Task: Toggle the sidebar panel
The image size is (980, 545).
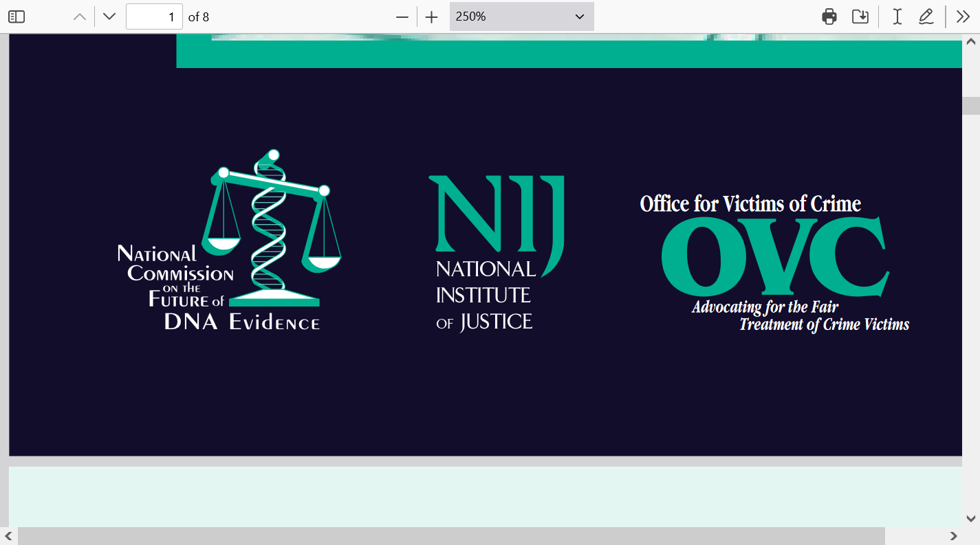Action: 17,16
